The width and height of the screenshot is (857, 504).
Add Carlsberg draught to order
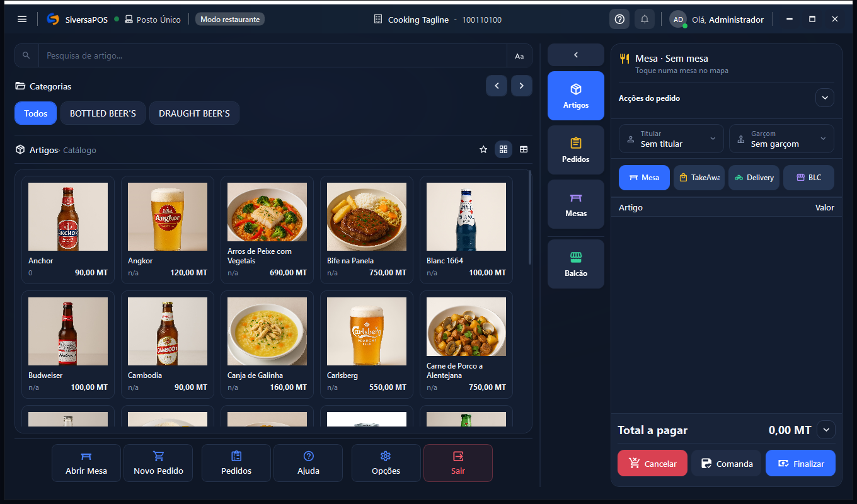[367, 345]
